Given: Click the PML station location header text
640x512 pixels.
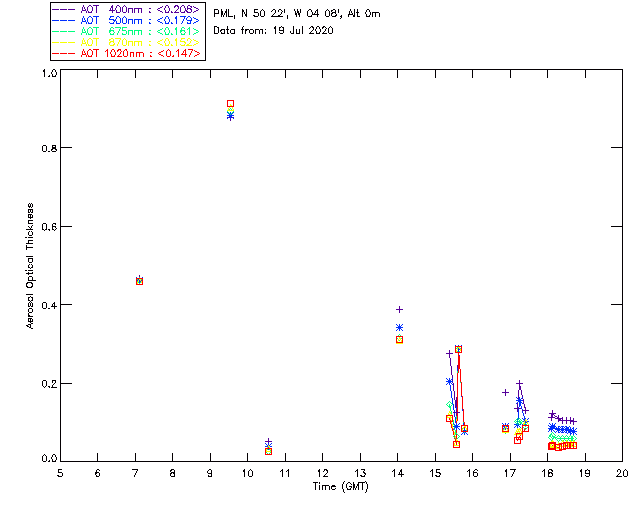Looking at the screenshot, I should click(x=297, y=13).
